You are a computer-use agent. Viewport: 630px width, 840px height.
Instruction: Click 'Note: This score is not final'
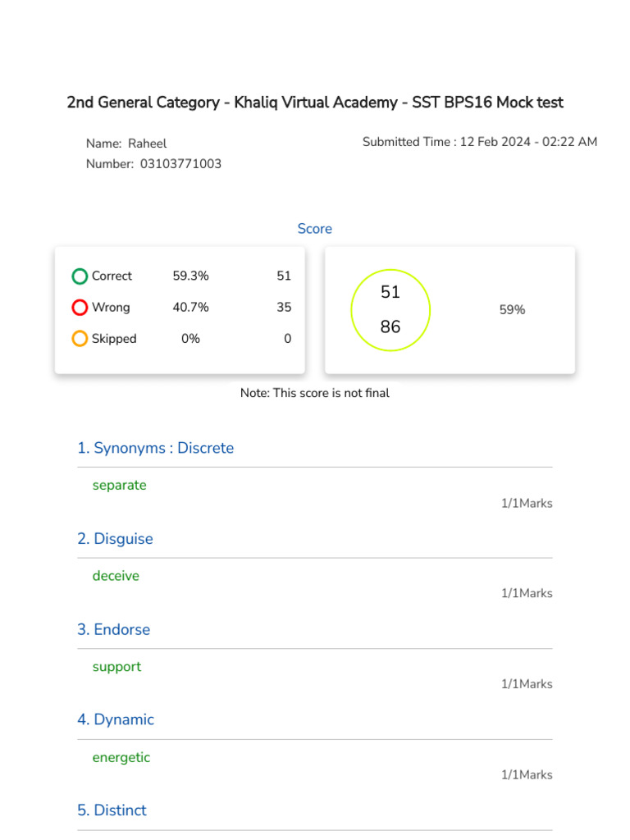pyautogui.click(x=315, y=393)
